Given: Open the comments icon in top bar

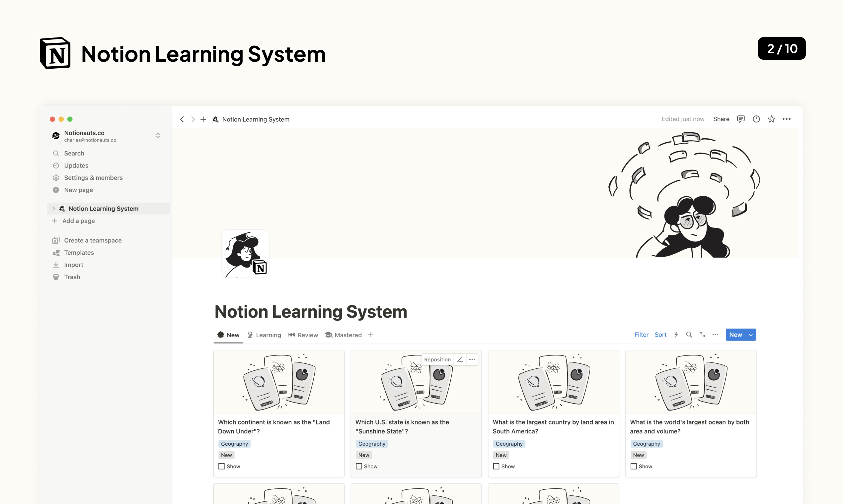Looking at the screenshot, I should coord(741,119).
